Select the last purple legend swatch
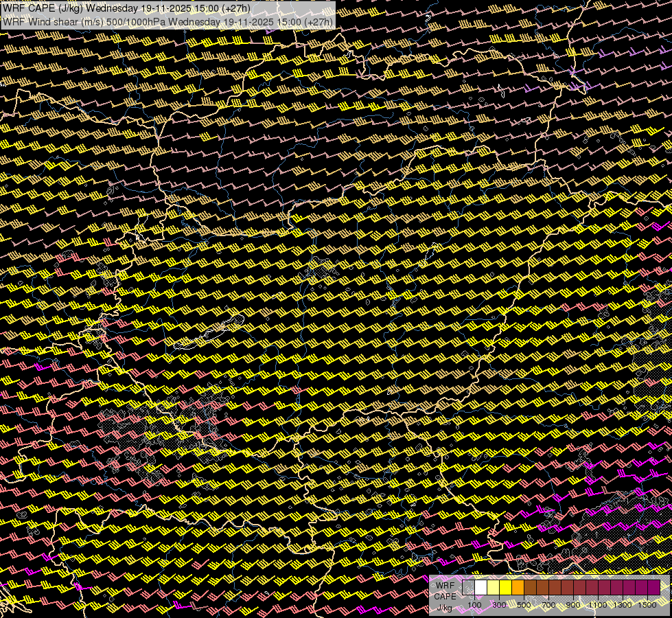Viewport: 672px width, 618px height. pos(654,588)
